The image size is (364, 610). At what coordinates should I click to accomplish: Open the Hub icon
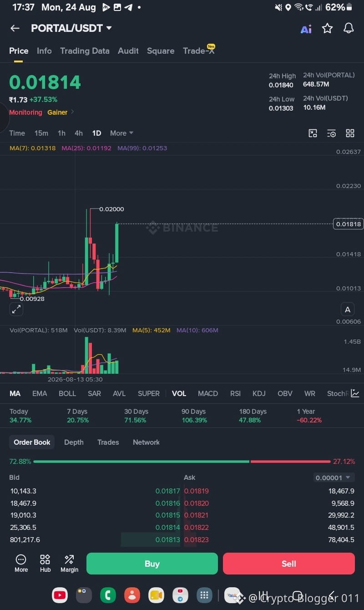click(45, 563)
